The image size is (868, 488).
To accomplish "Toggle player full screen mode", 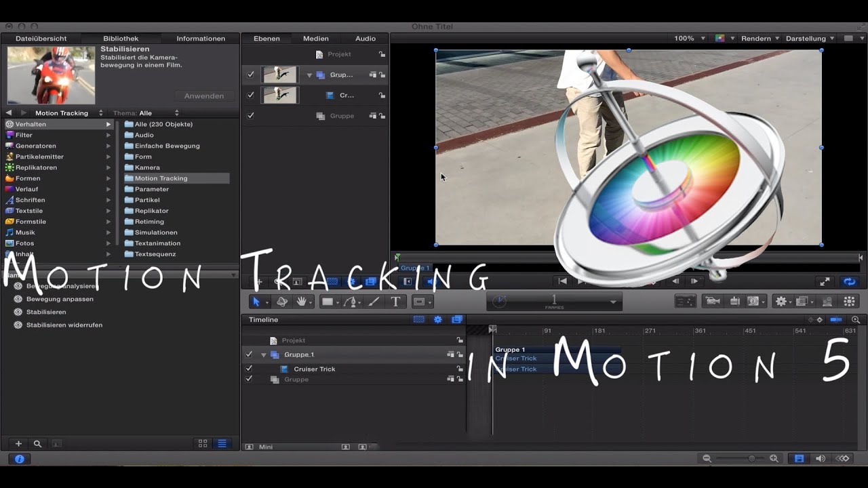I will pyautogui.click(x=825, y=281).
